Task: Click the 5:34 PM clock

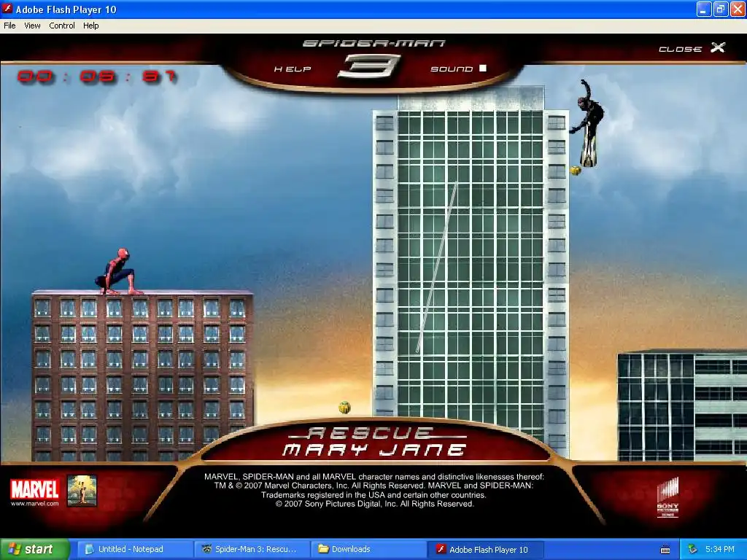Action: point(719,550)
